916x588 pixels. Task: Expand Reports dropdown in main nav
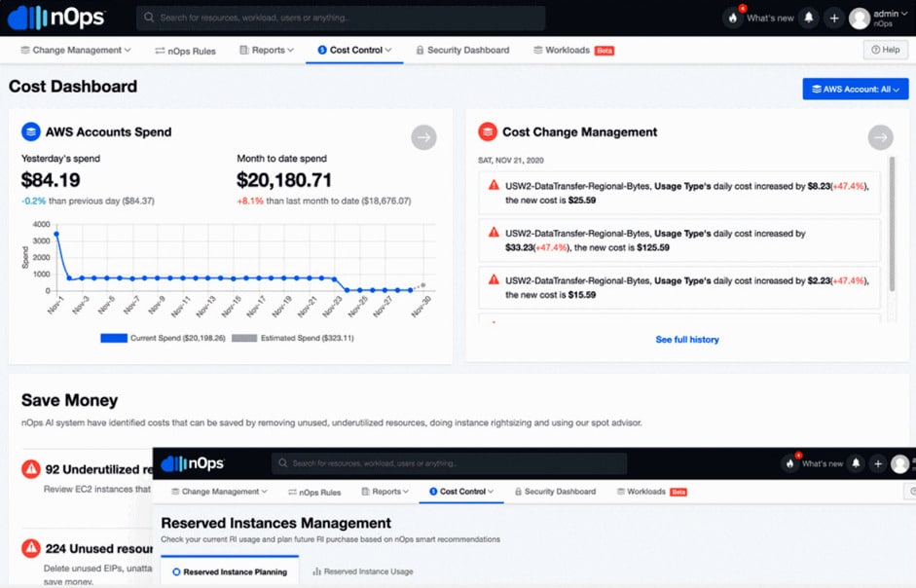tap(267, 51)
